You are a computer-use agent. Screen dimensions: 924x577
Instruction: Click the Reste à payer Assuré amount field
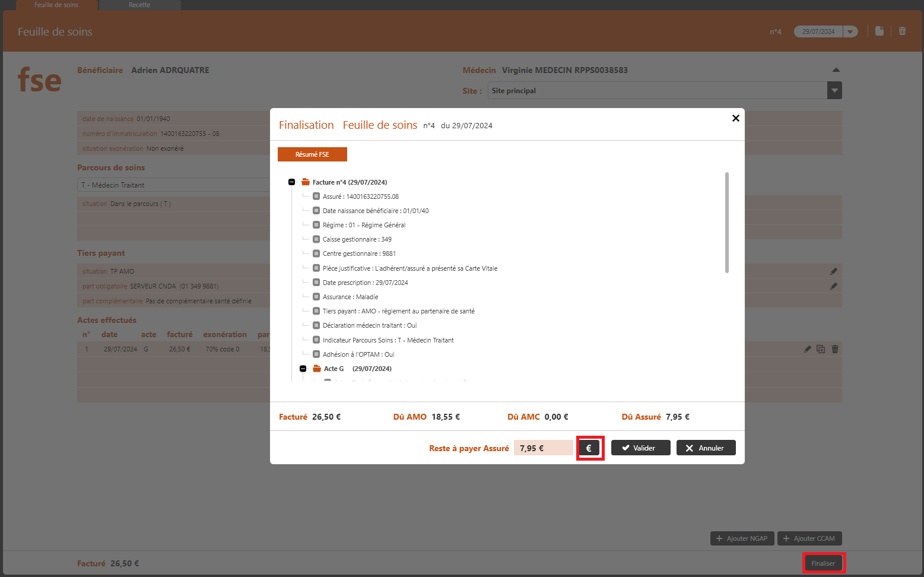pyautogui.click(x=543, y=448)
